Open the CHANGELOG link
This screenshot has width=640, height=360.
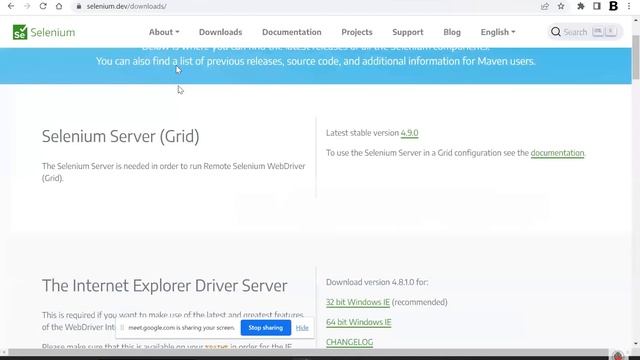(349, 342)
